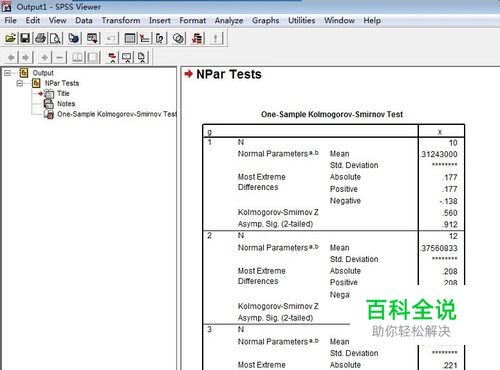The width and height of the screenshot is (500, 370).
Task: Open the Edit menu
Action: (x=33, y=20)
